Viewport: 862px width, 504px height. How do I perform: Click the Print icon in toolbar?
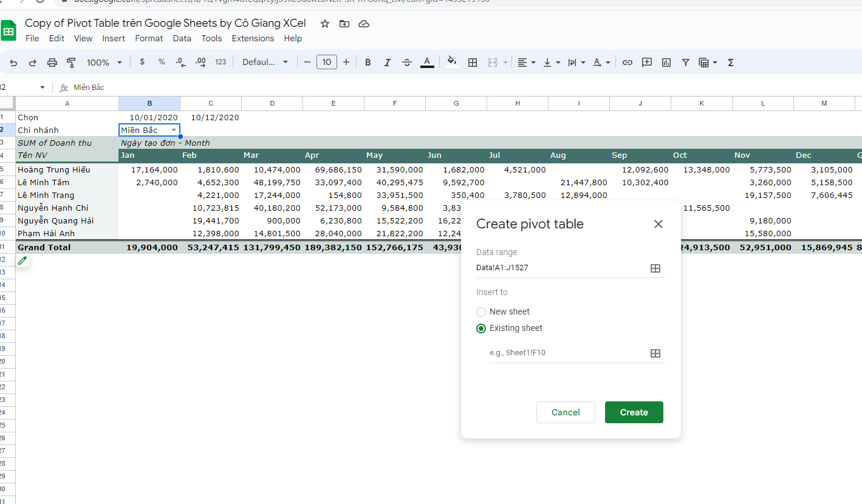coord(52,63)
